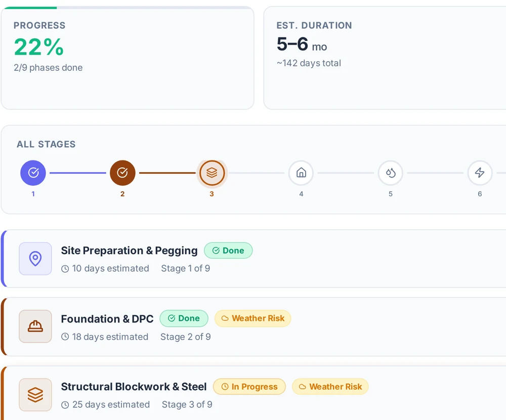Open stage 5 water droplets icon

tap(391, 173)
